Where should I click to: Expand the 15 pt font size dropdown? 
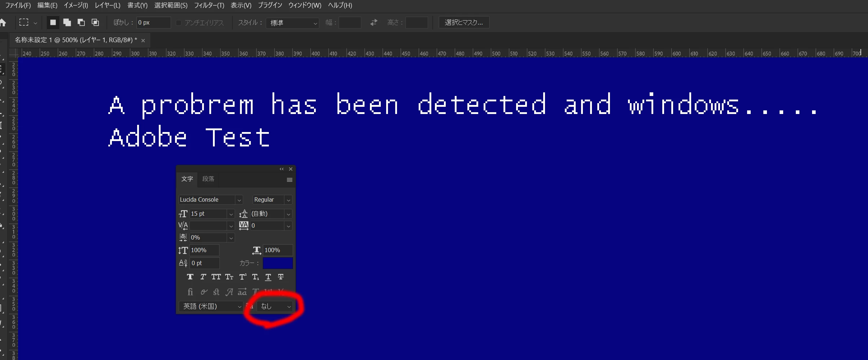coord(231,214)
